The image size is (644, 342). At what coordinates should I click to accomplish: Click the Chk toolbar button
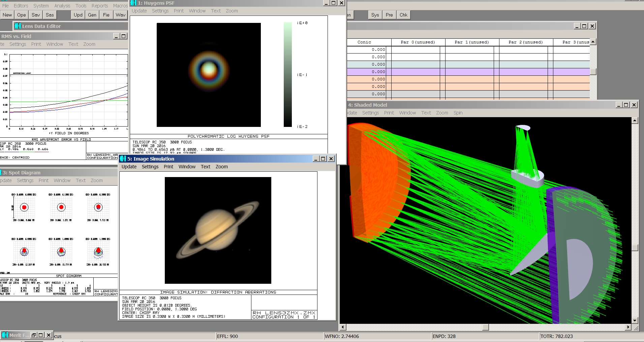coord(403,15)
